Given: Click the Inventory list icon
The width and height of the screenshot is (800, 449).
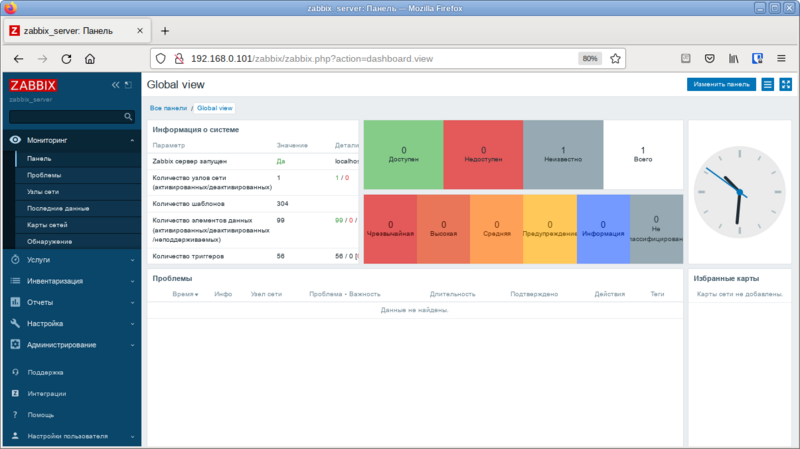Looking at the screenshot, I should coord(15,281).
